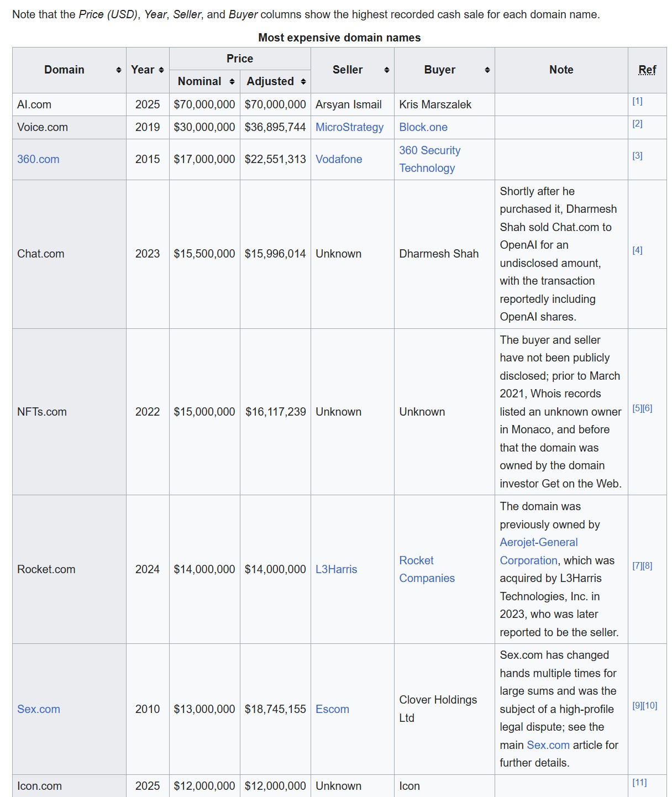Open the MicroStrategy seller link

tap(349, 127)
